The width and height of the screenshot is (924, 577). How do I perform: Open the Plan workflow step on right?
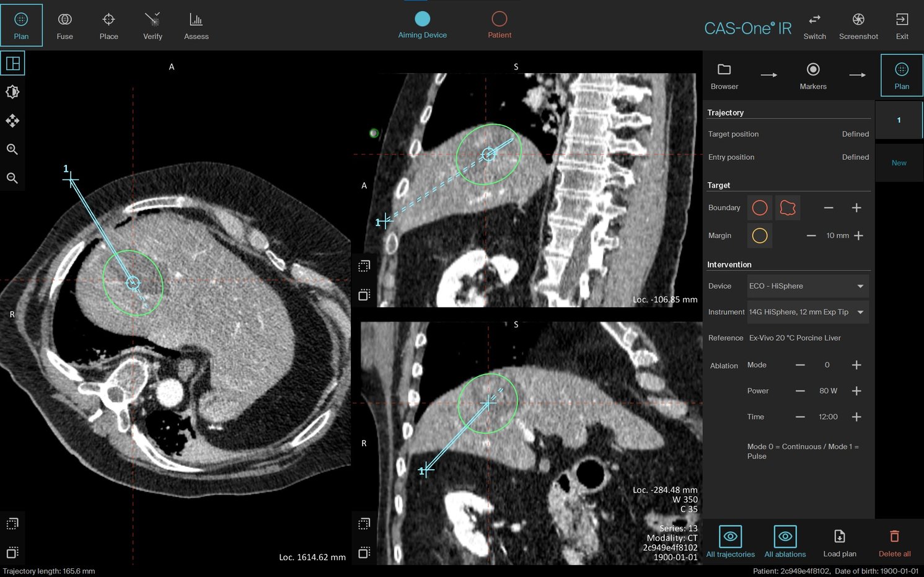(902, 75)
